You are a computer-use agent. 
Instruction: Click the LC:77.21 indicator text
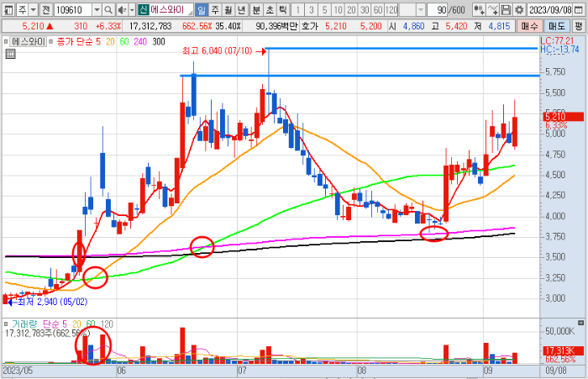click(x=557, y=41)
